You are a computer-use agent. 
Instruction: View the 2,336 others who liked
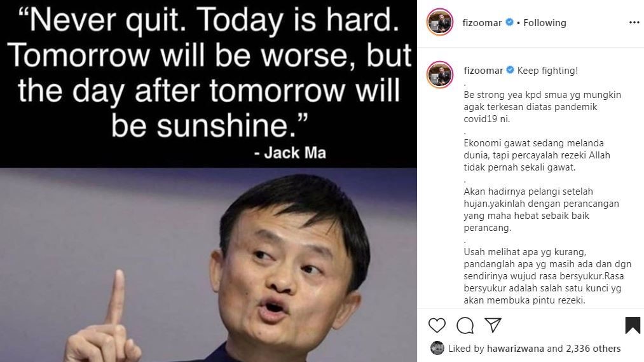[593, 349]
